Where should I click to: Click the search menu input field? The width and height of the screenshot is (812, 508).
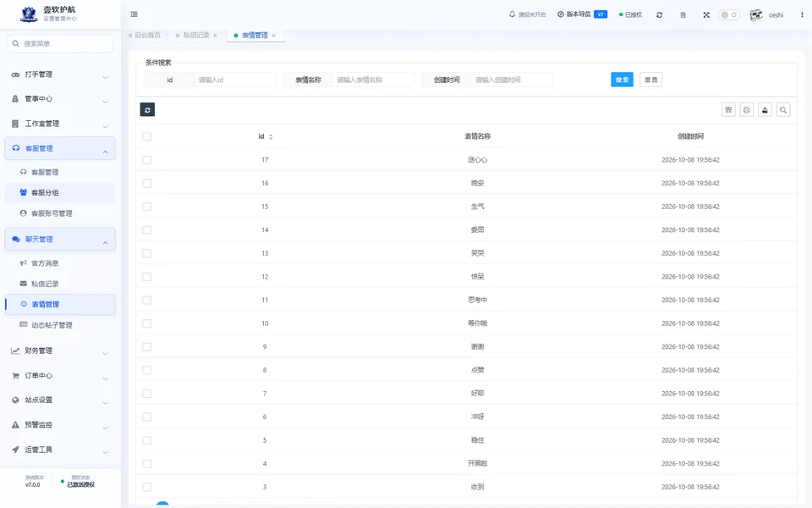point(60,43)
